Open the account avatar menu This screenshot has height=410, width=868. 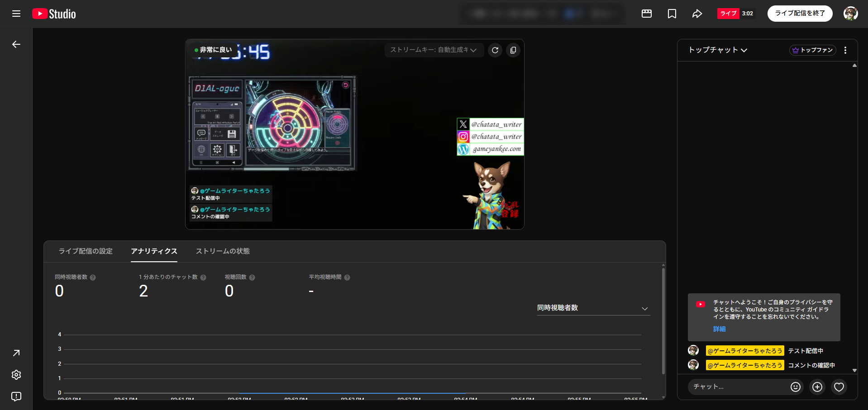click(851, 14)
